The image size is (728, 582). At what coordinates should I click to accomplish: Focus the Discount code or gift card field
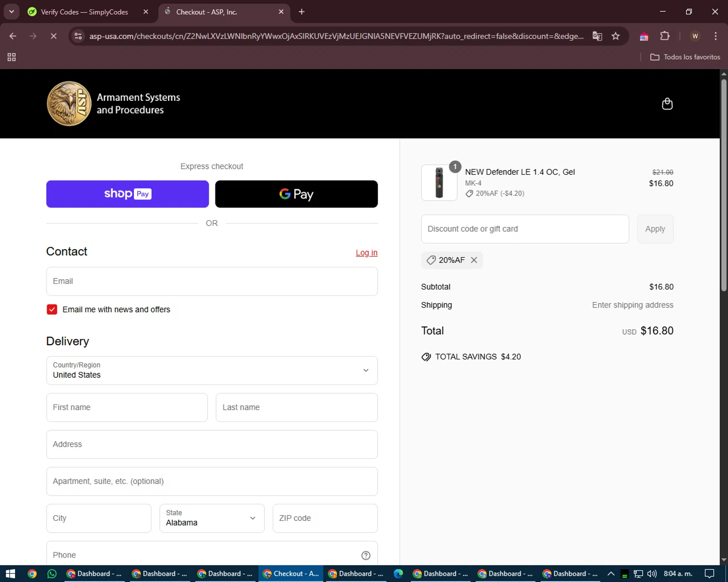point(525,229)
